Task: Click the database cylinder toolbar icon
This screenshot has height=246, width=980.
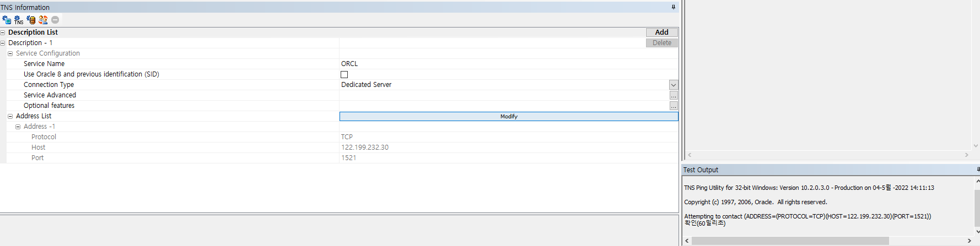Action: (x=31, y=20)
